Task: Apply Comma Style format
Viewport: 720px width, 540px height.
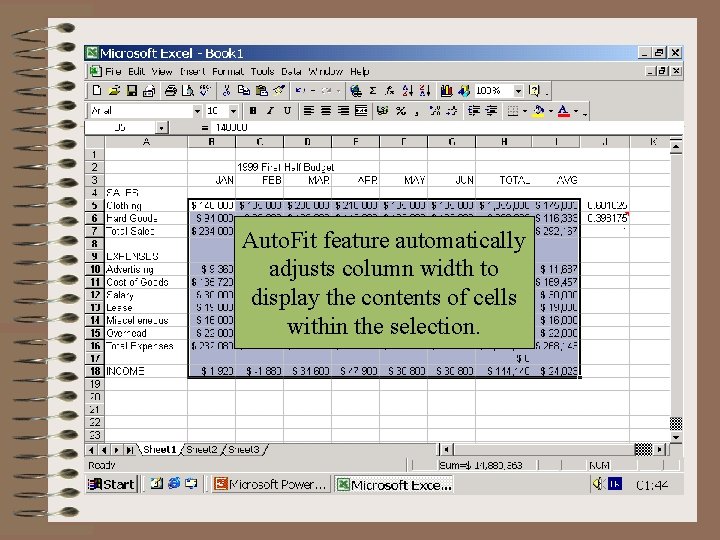Action: (416, 111)
